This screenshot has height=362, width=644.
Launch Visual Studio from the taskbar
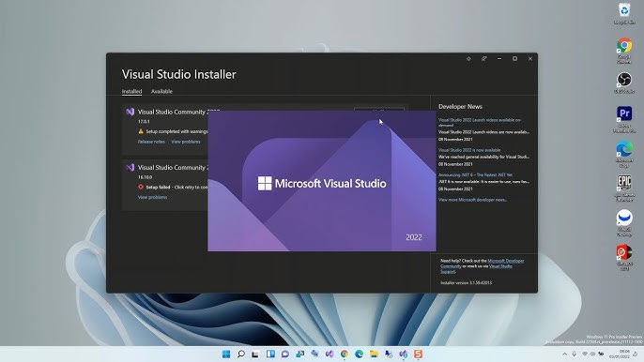tap(330, 354)
